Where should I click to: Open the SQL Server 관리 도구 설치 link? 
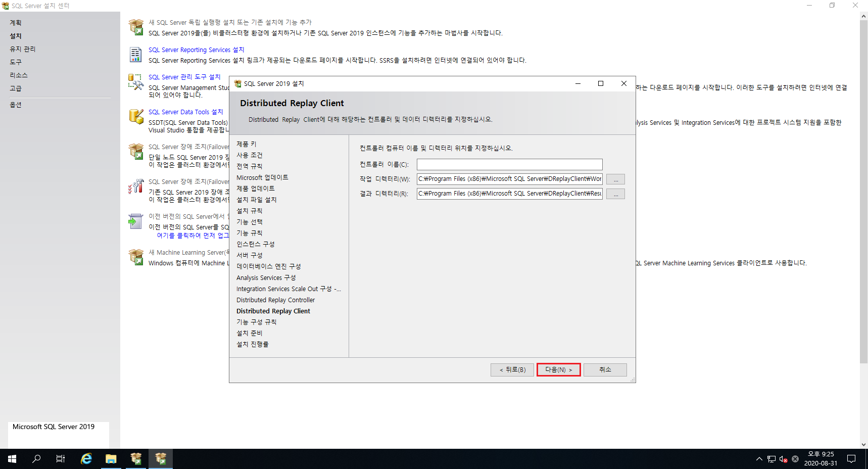click(x=184, y=77)
